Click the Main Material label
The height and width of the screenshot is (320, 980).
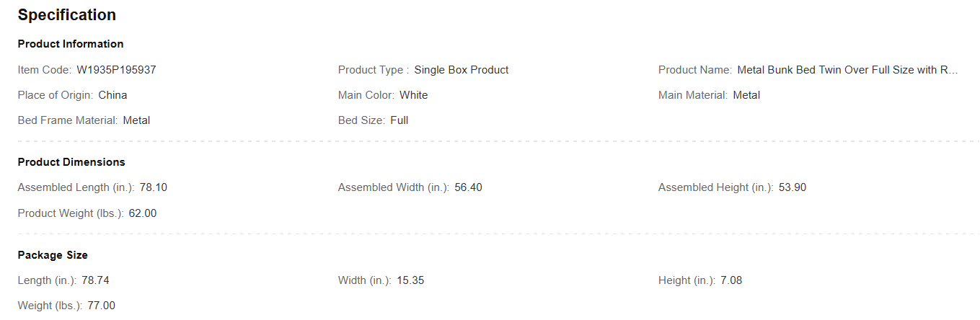tap(692, 95)
